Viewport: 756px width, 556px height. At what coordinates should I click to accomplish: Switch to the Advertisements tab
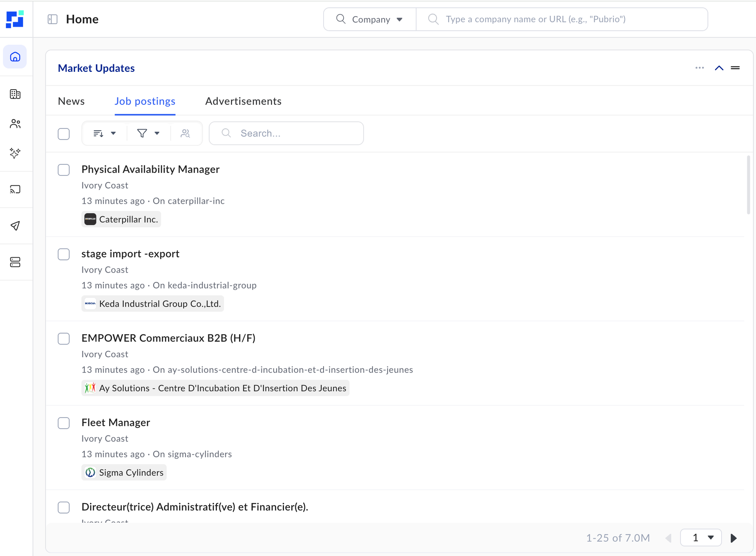[243, 101]
